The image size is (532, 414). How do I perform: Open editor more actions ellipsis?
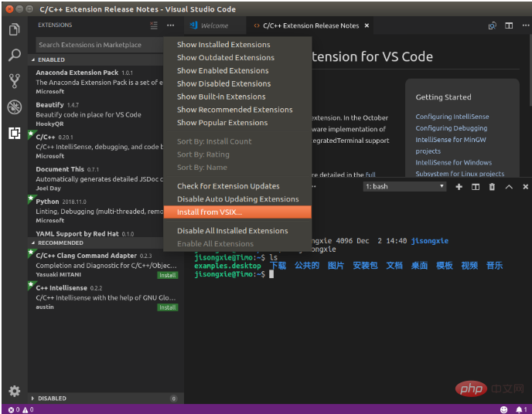(x=526, y=25)
